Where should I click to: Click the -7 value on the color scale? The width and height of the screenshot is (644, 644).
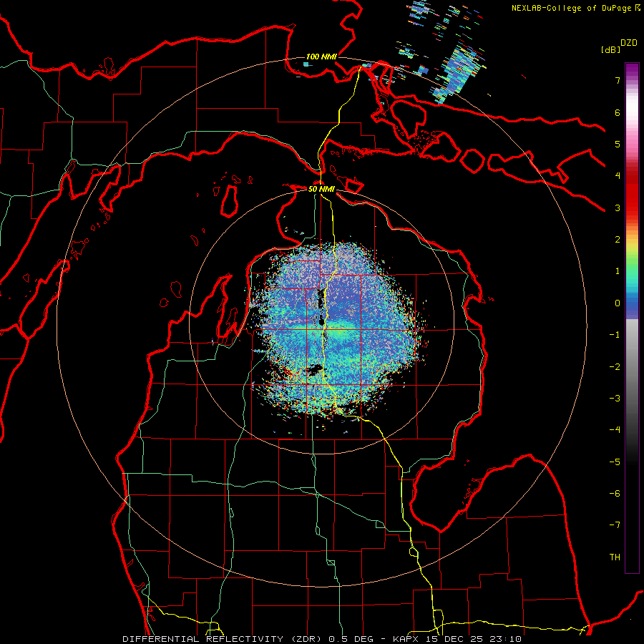click(615, 525)
